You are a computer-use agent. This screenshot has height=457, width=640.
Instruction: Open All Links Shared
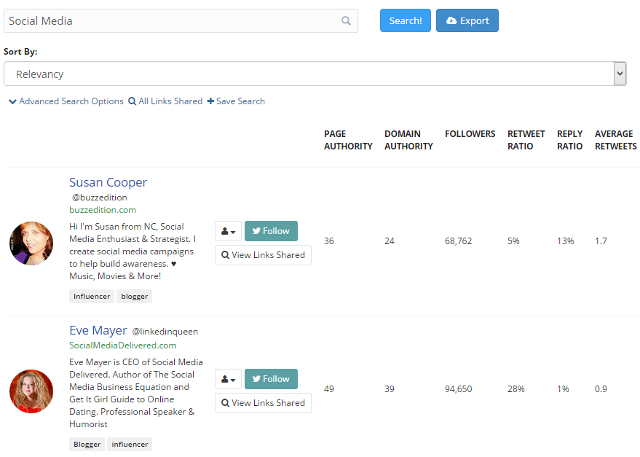(165, 101)
